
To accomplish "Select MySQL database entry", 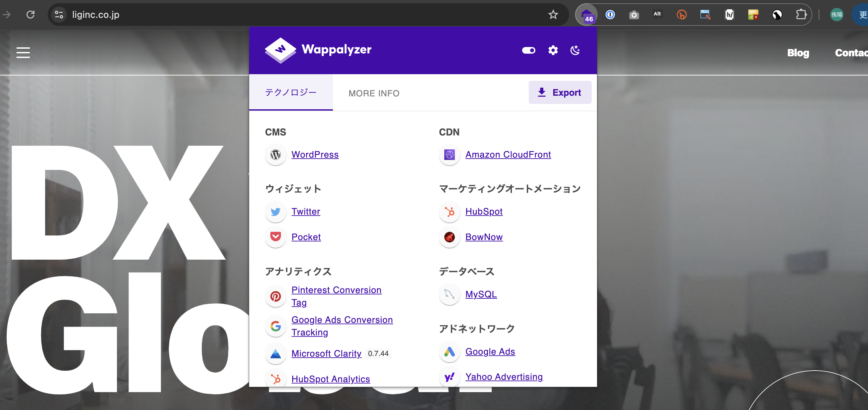I will pyautogui.click(x=480, y=294).
